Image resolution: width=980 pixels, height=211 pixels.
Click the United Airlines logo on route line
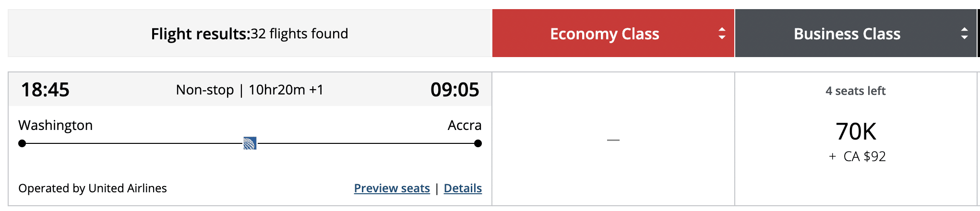tap(250, 143)
